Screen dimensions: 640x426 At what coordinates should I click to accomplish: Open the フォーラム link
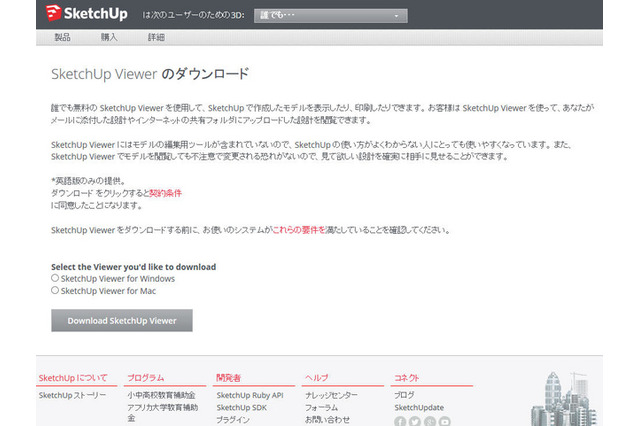click(321, 408)
